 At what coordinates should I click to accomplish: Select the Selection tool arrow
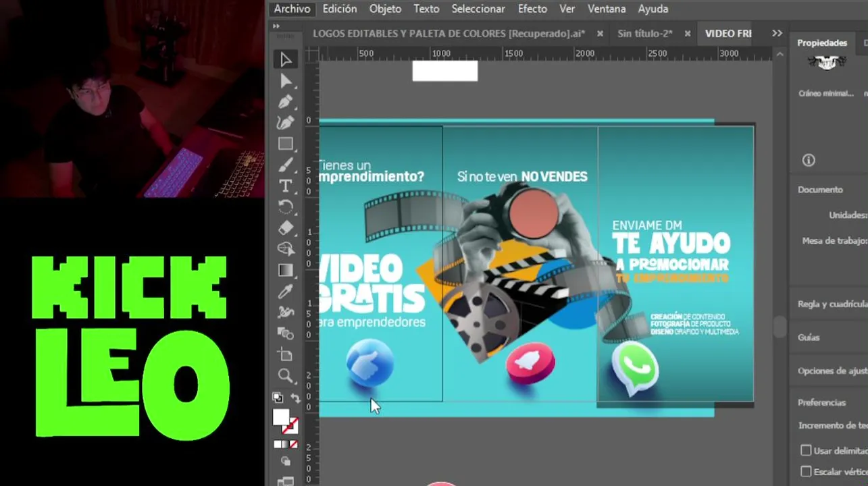click(x=286, y=60)
